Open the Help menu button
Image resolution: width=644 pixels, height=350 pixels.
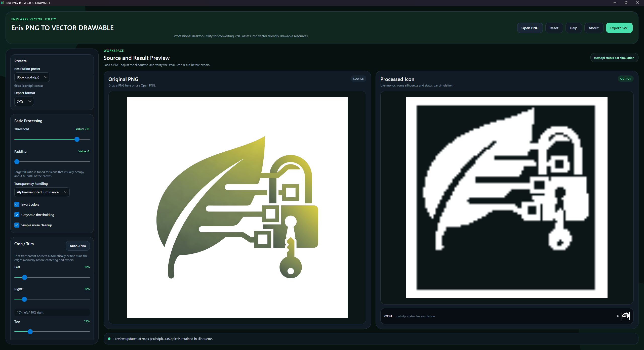tap(574, 28)
